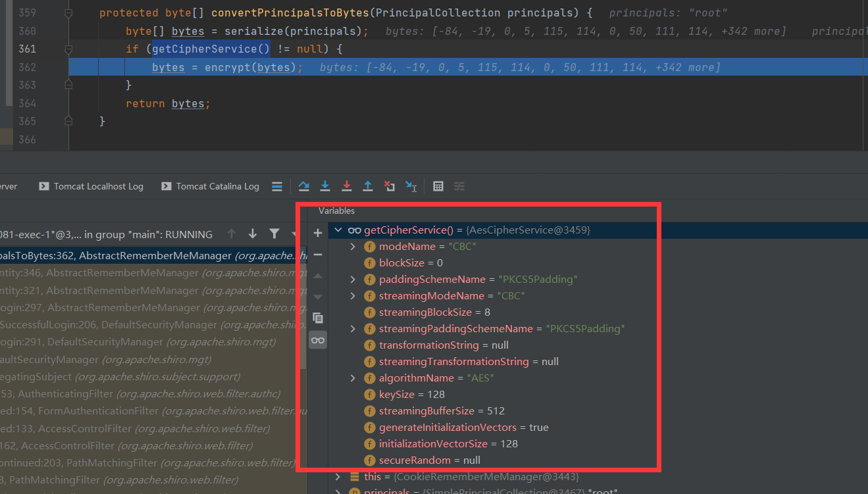This screenshot has width=868, height=494.
Task: Open the Tomcat Localhost Log tab
Action: [91, 187]
